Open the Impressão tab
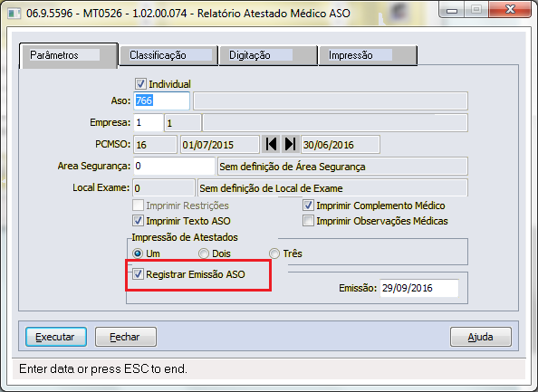This screenshot has width=538, height=392. (368, 55)
